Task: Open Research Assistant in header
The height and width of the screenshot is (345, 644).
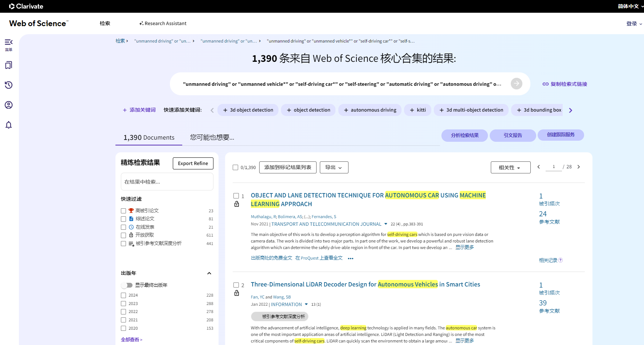Action: [163, 23]
